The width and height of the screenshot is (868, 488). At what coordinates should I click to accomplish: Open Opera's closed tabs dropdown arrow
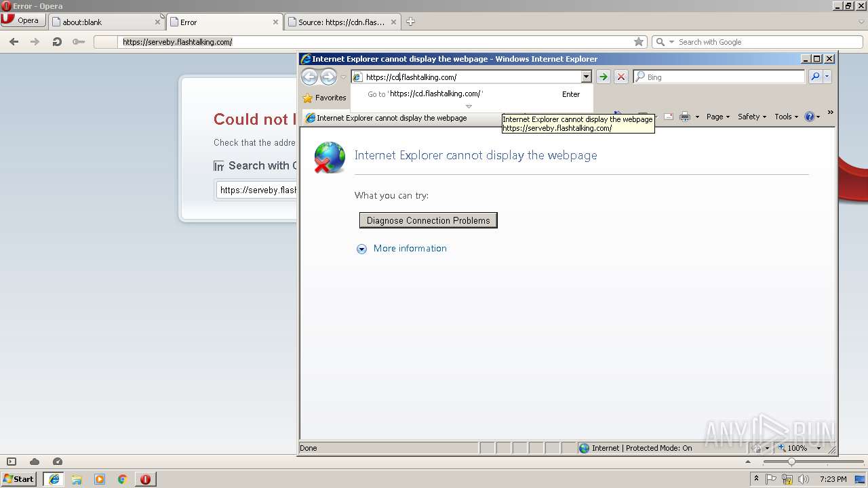tap(861, 22)
